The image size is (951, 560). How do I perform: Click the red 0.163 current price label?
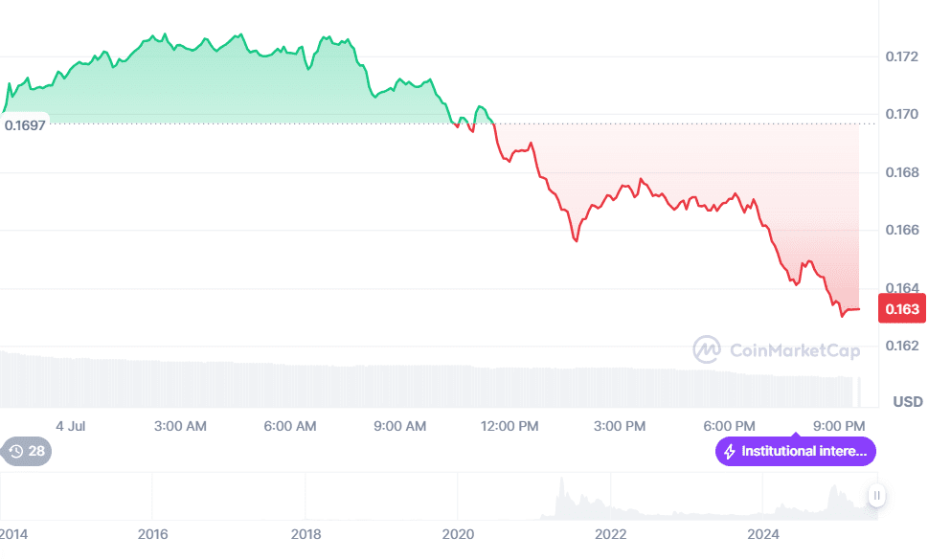(901, 308)
